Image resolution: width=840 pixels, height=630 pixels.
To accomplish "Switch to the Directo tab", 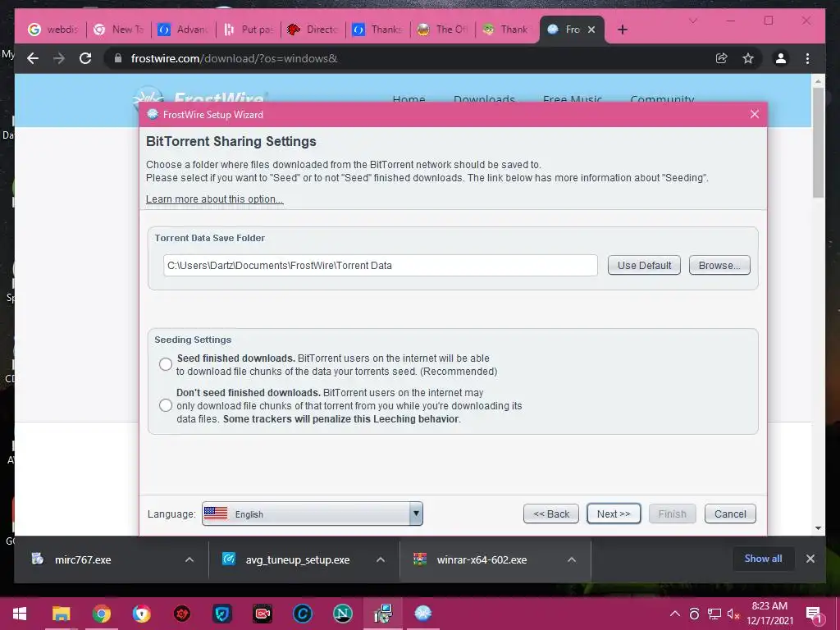I will (313, 30).
